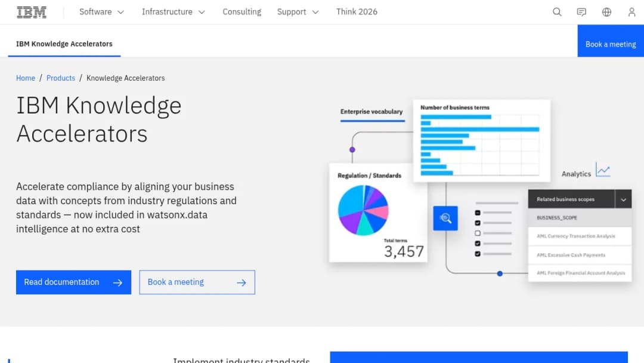This screenshot has width=644, height=363.
Task: Open the search icon in header
Action: 557,12
